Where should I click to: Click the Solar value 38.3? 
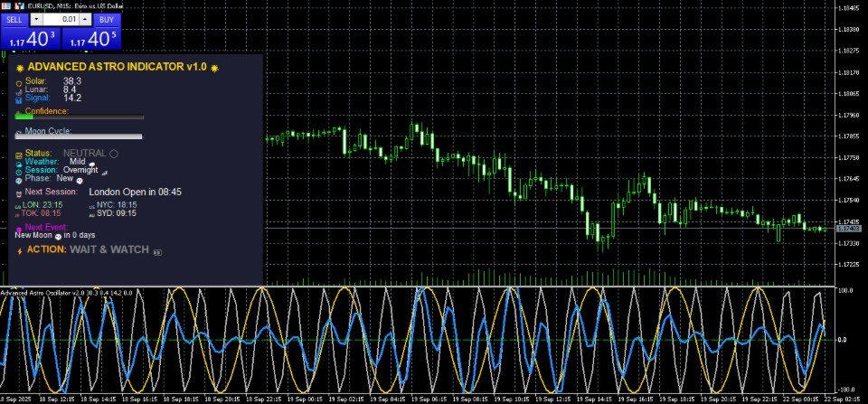coord(72,80)
